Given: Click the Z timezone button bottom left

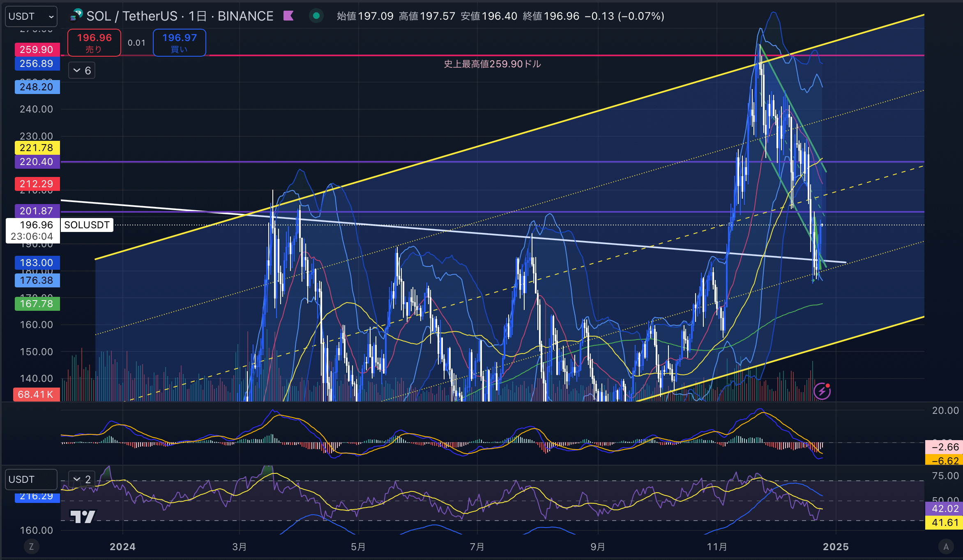Looking at the screenshot, I should coord(31,546).
